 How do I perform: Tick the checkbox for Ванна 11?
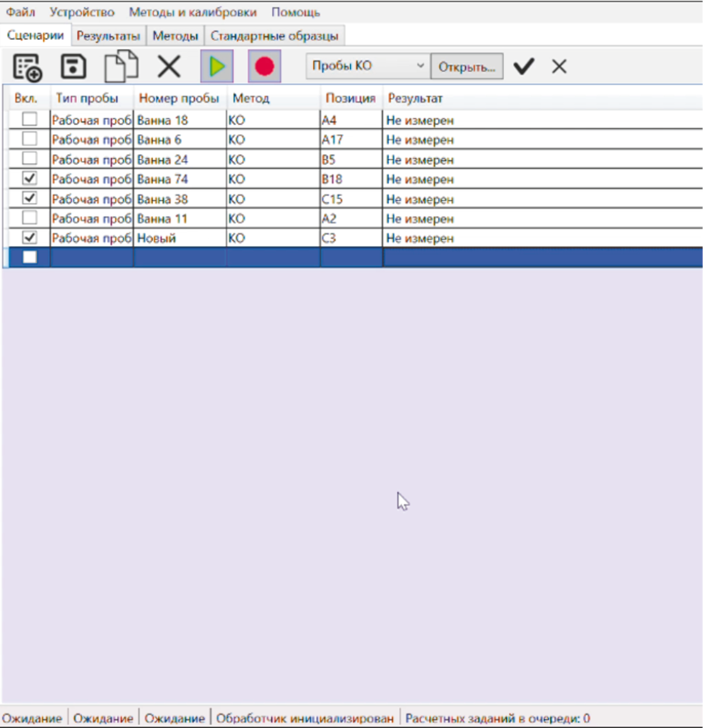pos(29,218)
